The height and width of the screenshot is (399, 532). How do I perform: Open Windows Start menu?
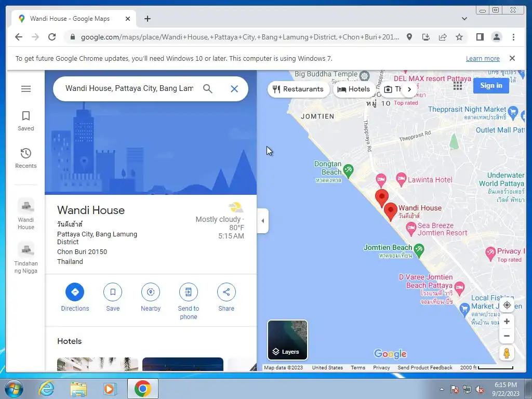pyautogui.click(x=14, y=389)
